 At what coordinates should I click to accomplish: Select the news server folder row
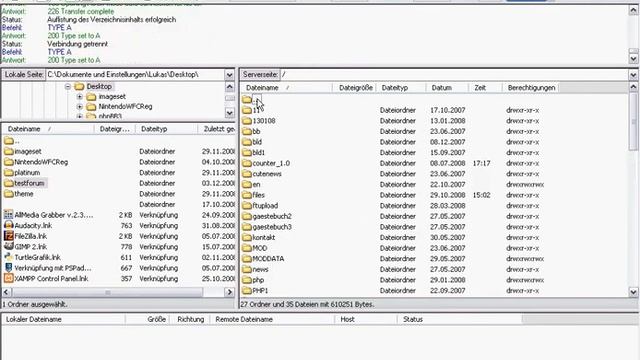coord(434,269)
